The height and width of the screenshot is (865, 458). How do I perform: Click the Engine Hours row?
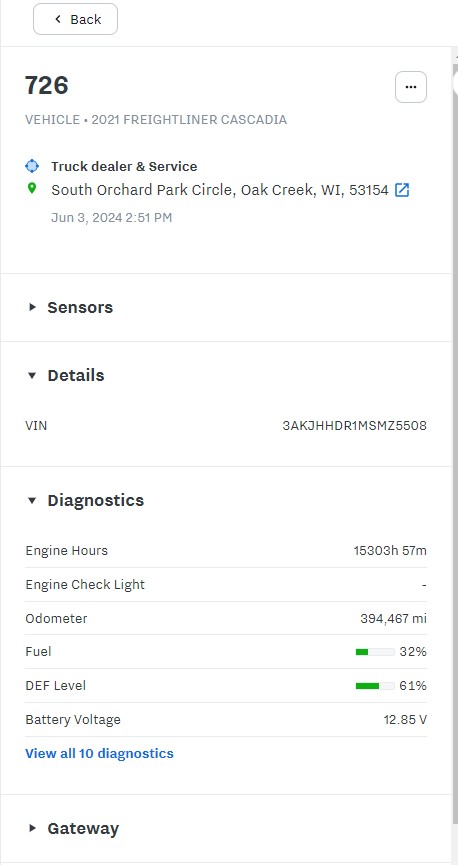pyautogui.click(x=226, y=551)
